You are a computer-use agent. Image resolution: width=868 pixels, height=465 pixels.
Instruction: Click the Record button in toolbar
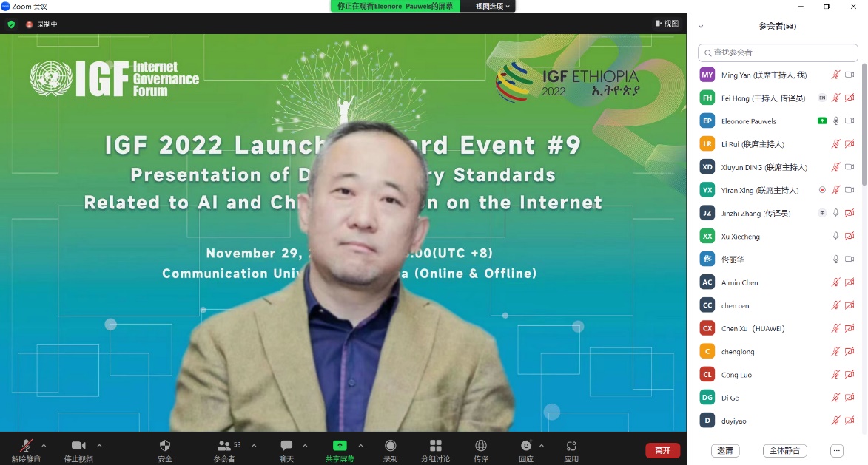[x=390, y=446]
